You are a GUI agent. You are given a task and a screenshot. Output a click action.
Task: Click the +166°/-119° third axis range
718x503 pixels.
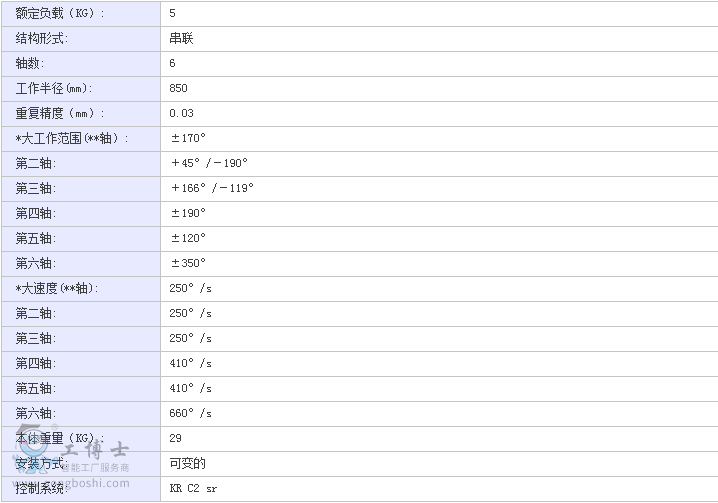click(x=212, y=188)
